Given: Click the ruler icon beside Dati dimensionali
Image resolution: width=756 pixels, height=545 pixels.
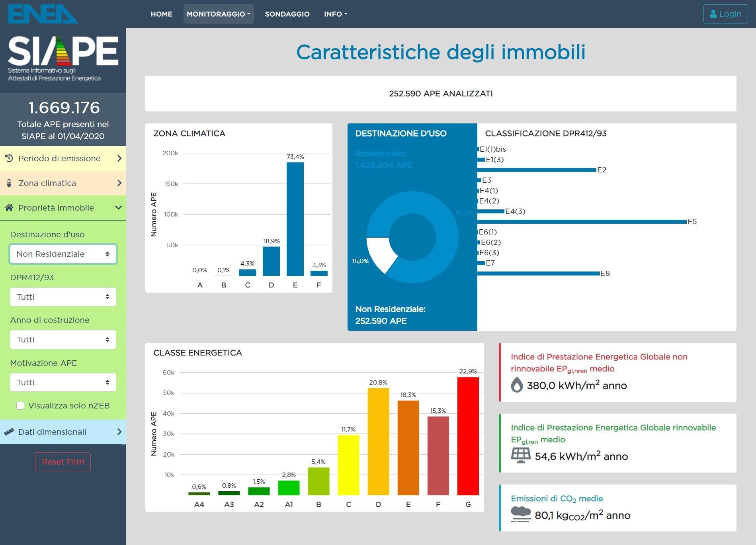Looking at the screenshot, I should pos(9,432).
